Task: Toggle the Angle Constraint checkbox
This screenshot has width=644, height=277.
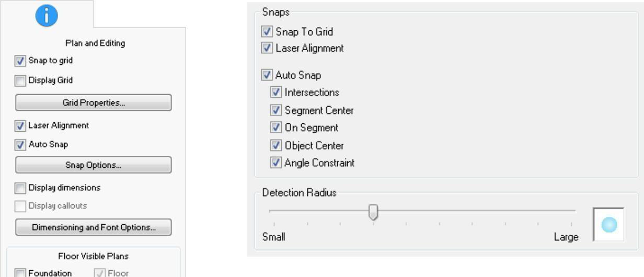Action: coord(276,163)
